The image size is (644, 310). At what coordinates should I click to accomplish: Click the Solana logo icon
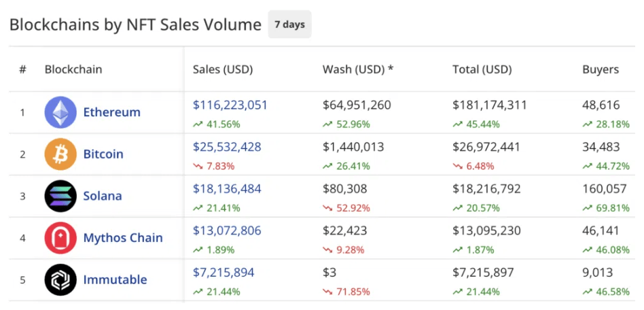tap(60, 196)
